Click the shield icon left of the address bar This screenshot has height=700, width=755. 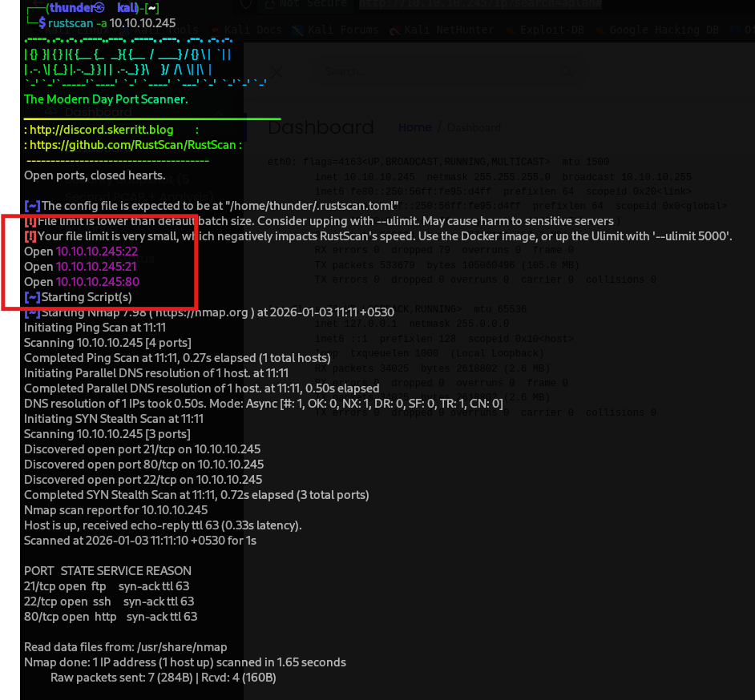click(x=246, y=4)
